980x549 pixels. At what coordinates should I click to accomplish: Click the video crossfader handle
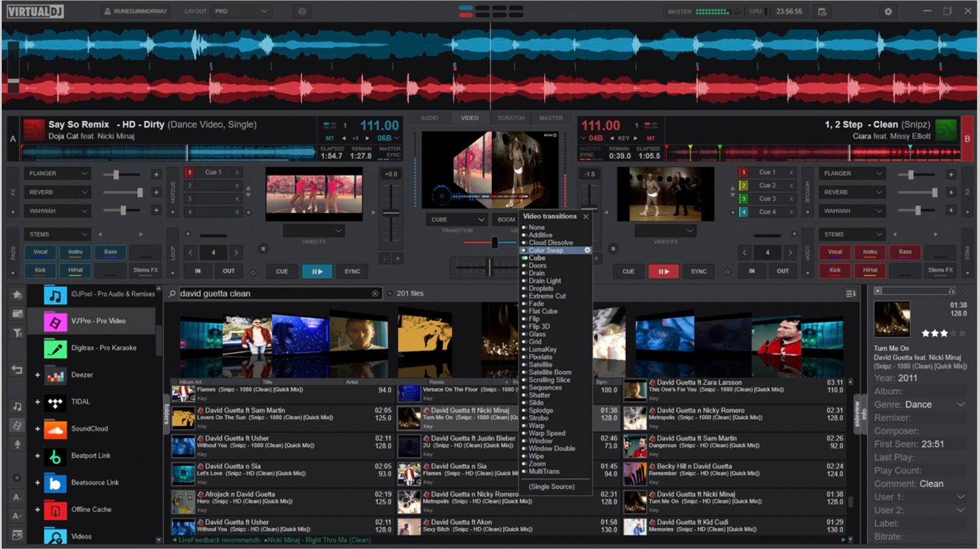point(494,243)
